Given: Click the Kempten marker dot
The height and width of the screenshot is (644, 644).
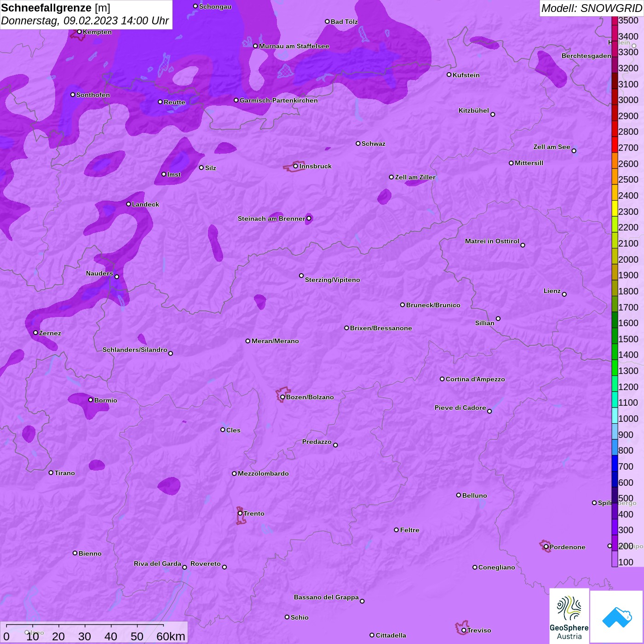Looking at the screenshot, I should [79, 32].
